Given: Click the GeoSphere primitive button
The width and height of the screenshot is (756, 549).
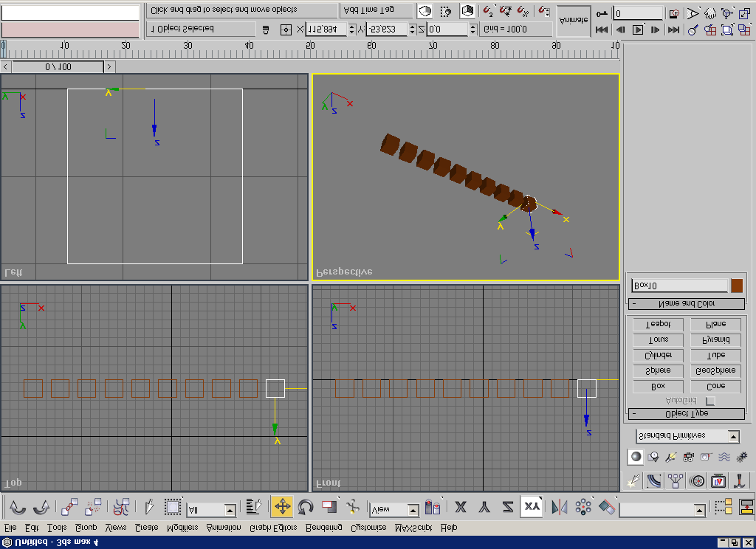Looking at the screenshot, I should click(x=715, y=370).
